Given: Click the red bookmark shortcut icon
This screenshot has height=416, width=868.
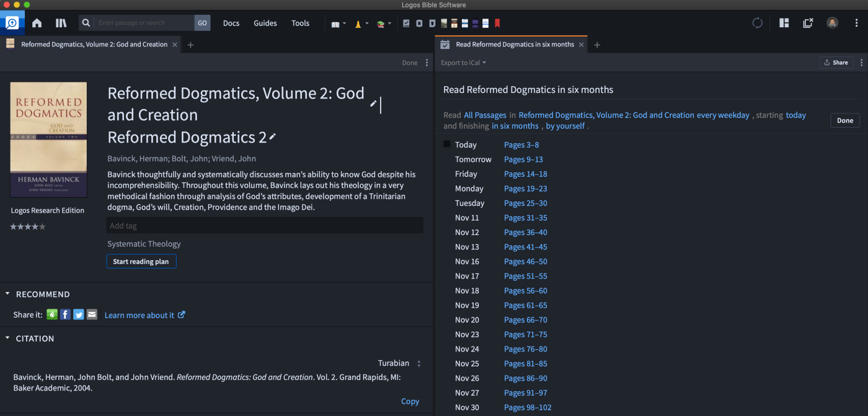Looking at the screenshot, I should (x=497, y=23).
